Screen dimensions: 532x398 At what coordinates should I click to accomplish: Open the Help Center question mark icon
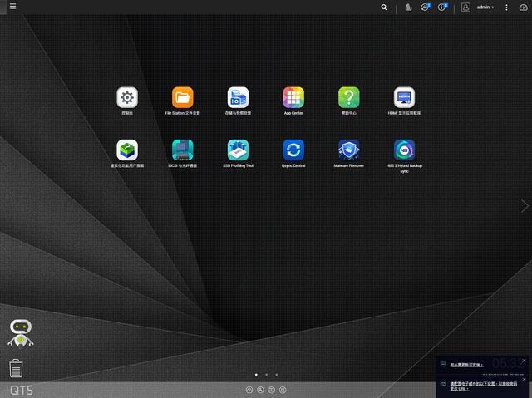coord(349,97)
